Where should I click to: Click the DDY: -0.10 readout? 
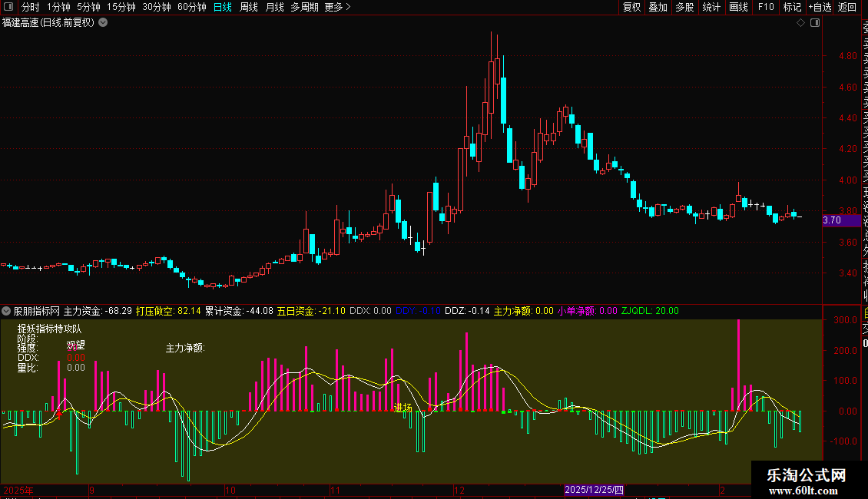[x=419, y=311]
